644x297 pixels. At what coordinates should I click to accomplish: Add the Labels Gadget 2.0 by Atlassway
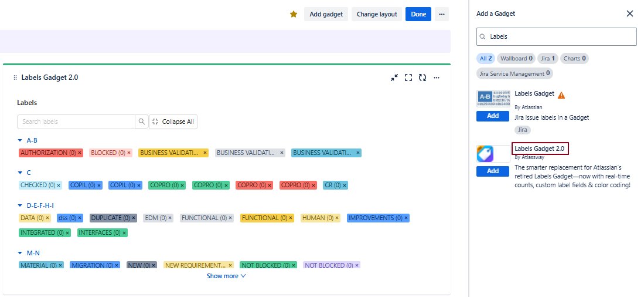(x=493, y=171)
